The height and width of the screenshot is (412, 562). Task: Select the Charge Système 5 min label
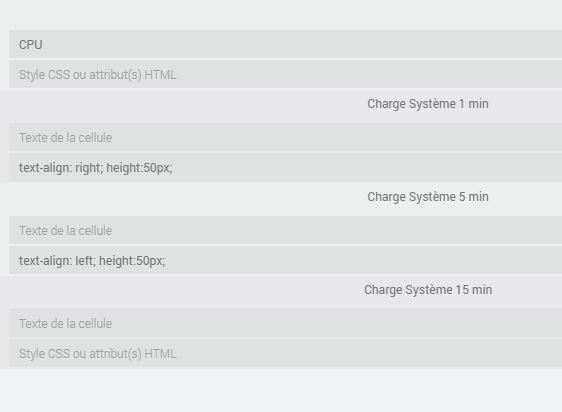click(428, 197)
